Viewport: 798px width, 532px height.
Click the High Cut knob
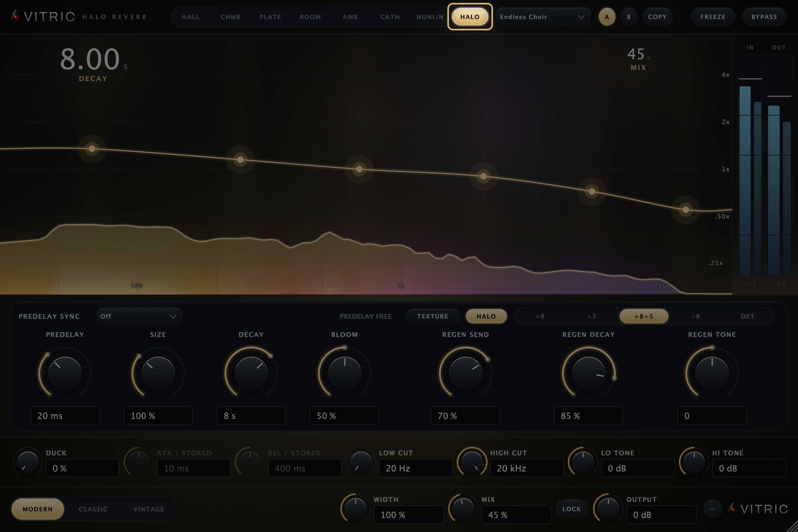[x=472, y=462]
